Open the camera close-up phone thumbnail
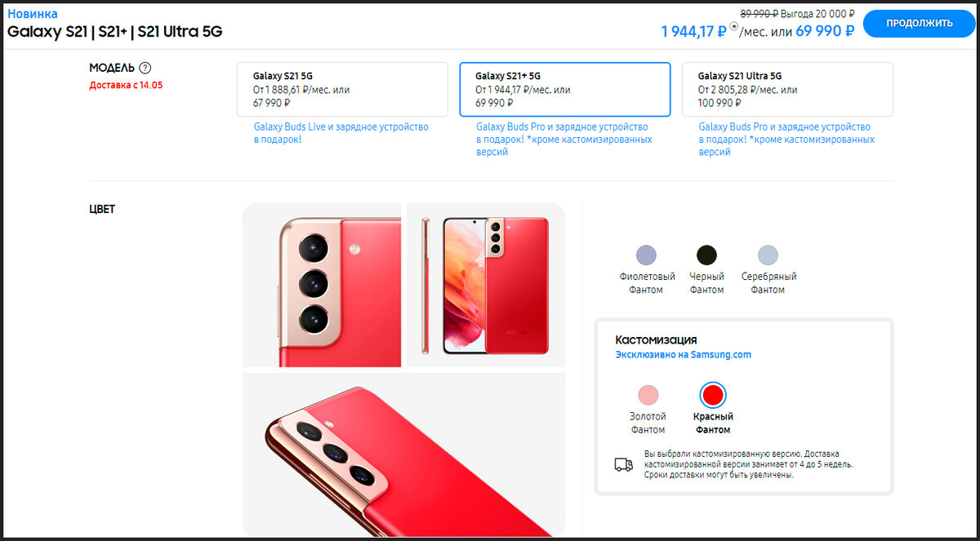This screenshot has width=980, height=541. 322,285
